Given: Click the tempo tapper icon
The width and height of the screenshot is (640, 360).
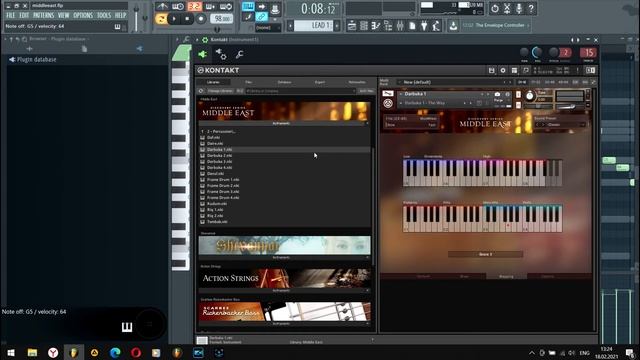Looking at the screenshot, I should [x=436, y=26].
